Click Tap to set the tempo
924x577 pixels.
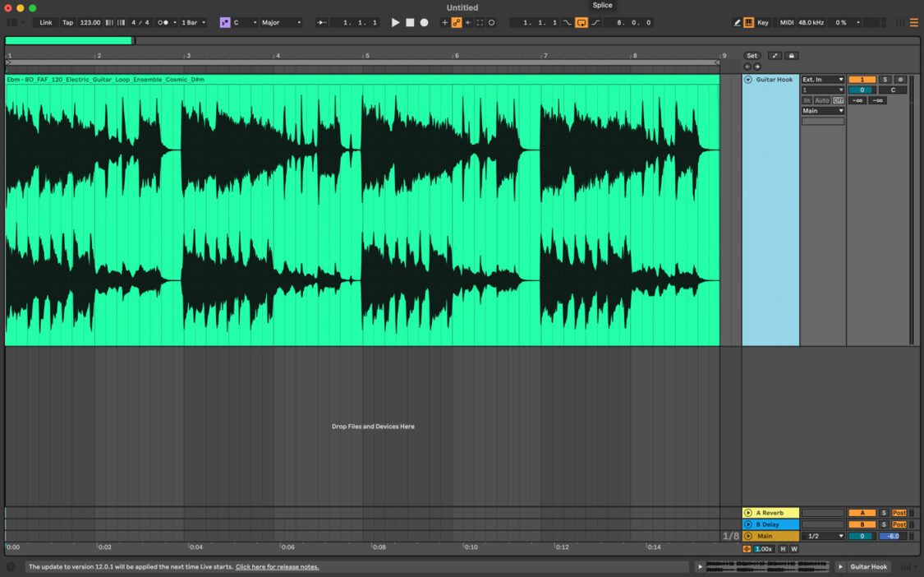point(67,22)
